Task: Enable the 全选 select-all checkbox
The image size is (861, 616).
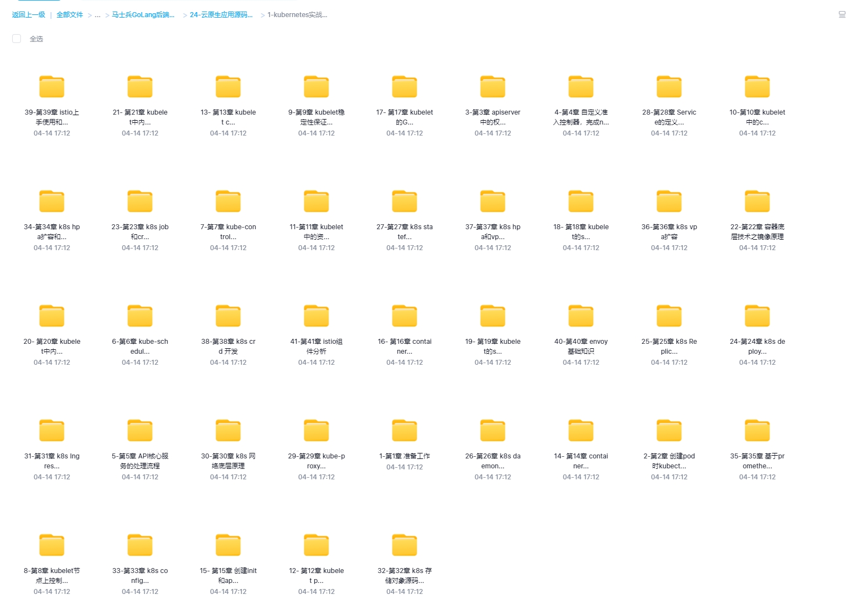Action: (x=16, y=39)
